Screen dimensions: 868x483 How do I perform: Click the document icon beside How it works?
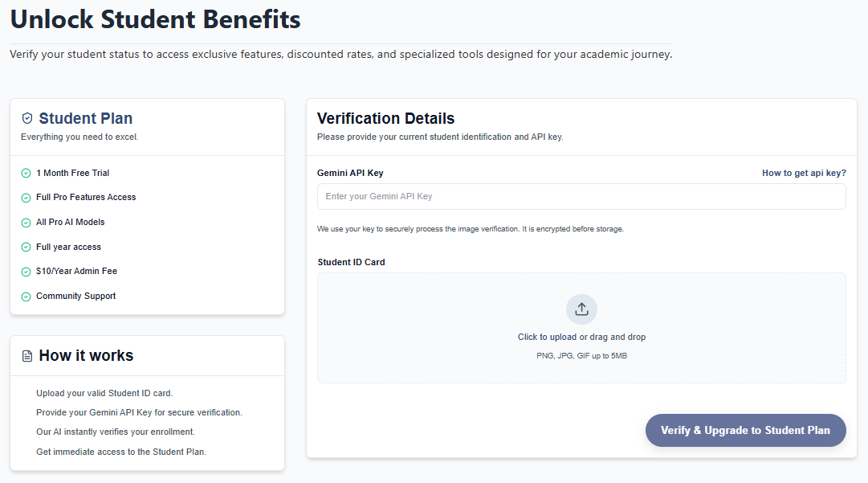point(27,356)
